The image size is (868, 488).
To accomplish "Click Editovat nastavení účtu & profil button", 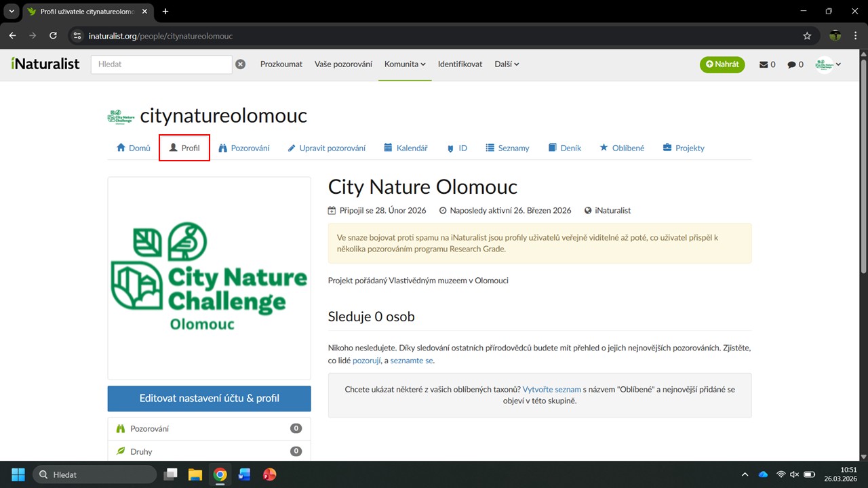I will coord(209,399).
